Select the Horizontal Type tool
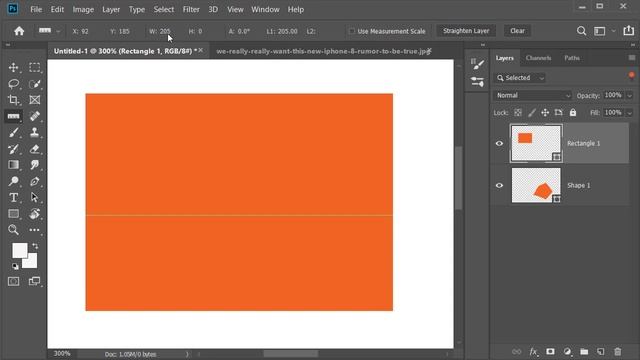 click(x=13, y=198)
